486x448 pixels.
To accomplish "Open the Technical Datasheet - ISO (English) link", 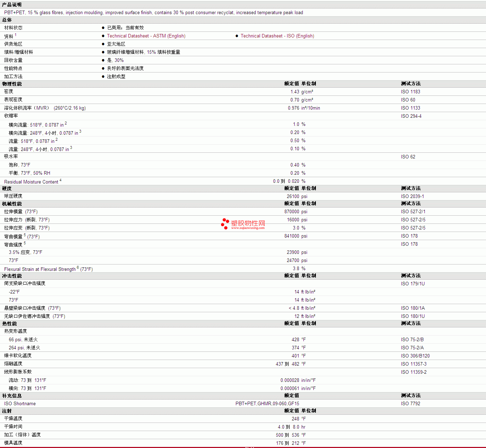I will pos(277,36).
